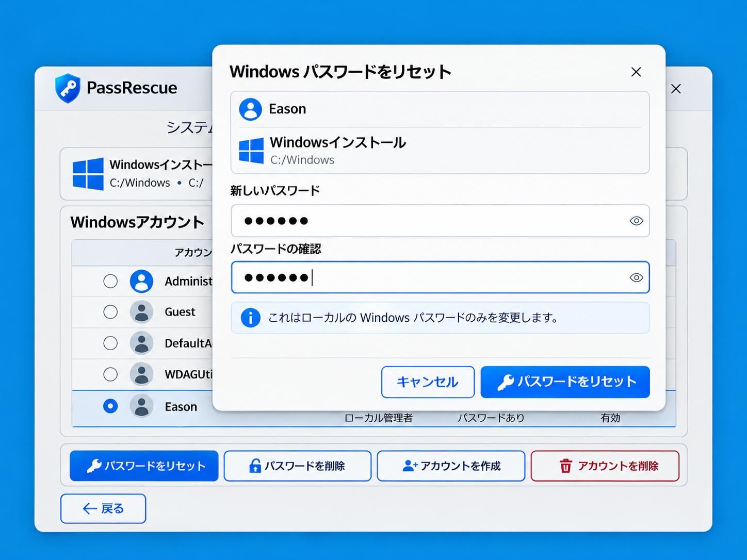Focus the パスワードの確認 input field

tap(440, 277)
